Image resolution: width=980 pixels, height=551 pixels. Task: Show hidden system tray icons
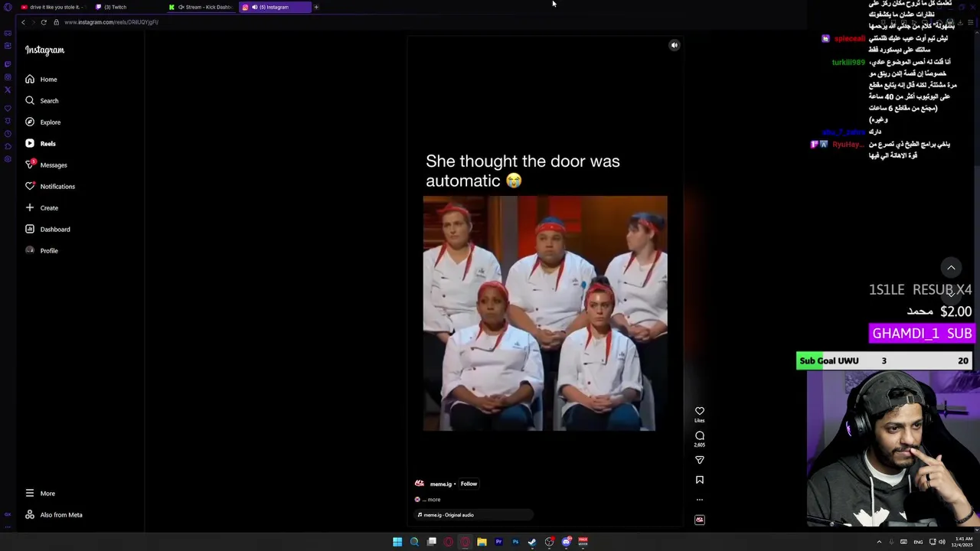tap(879, 542)
